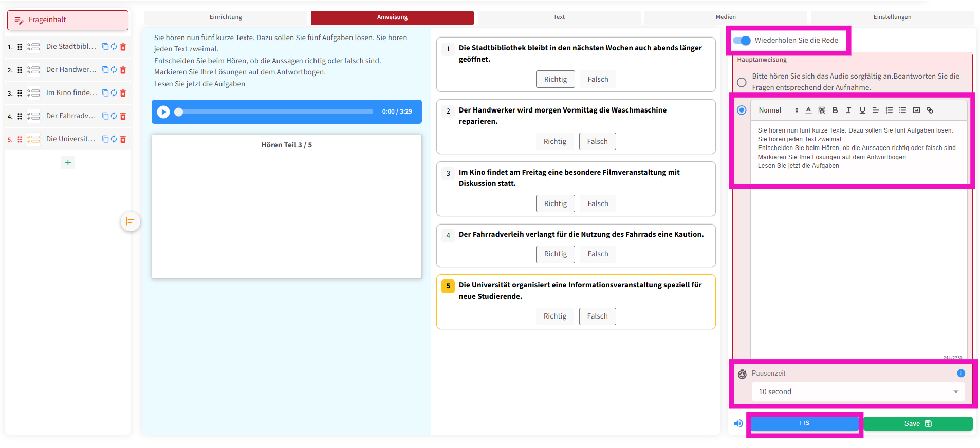The image size is (980, 448).
Task: Duplicate the 'Der Handwer…' question
Action: [105, 70]
